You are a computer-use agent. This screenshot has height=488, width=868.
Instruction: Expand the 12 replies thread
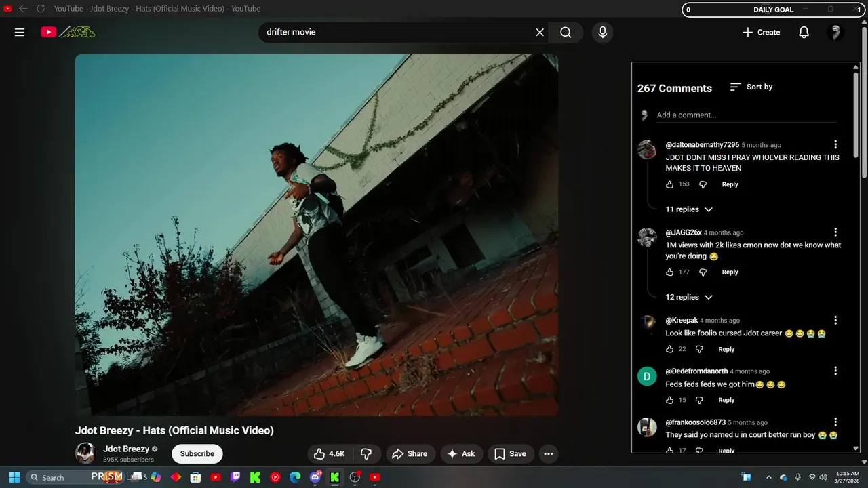tap(689, 297)
